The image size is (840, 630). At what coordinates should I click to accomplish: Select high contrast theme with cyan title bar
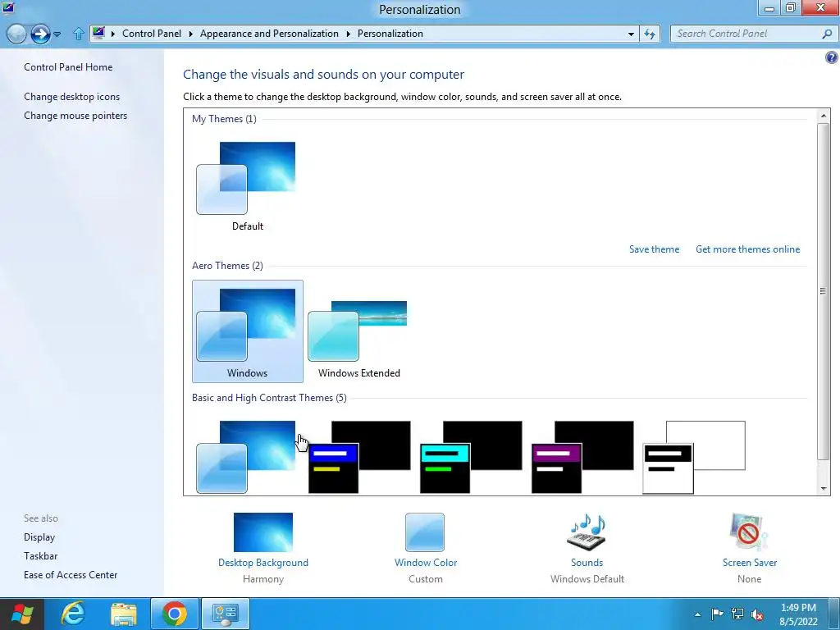coord(471,457)
